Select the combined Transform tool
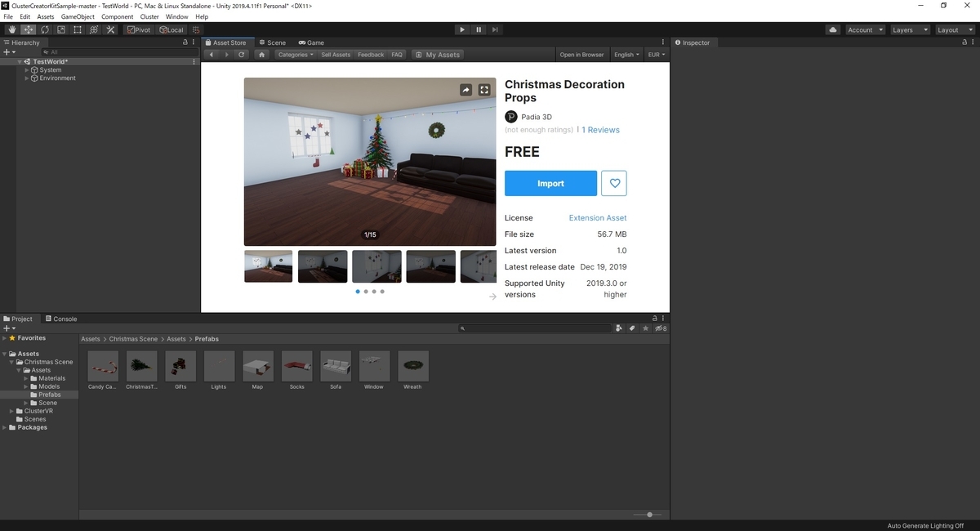Screen dimensions: 980x531 (94, 29)
